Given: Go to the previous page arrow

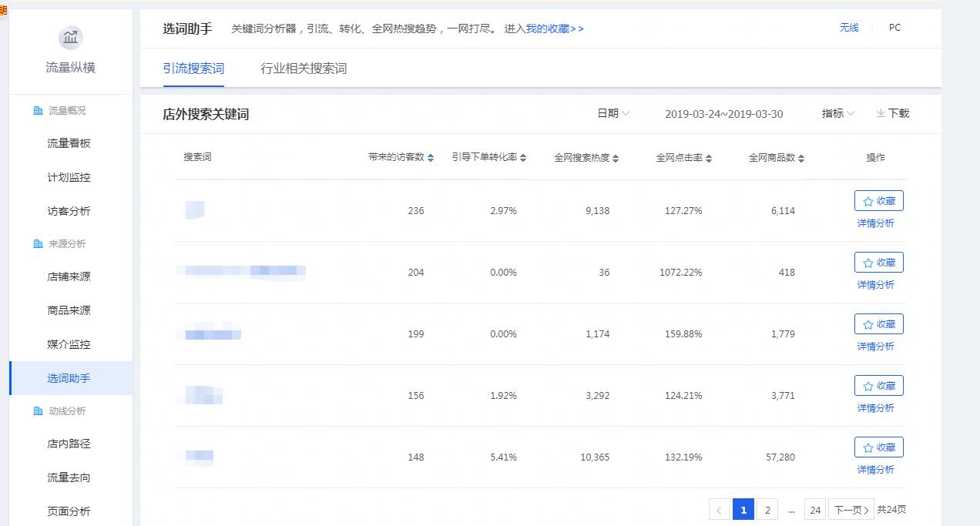Looking at the screenshot, I should pos(719,510).
